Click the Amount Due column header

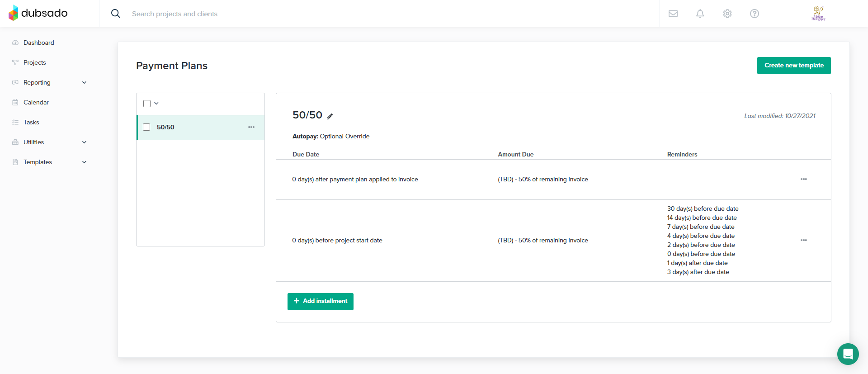coord(516,154)
